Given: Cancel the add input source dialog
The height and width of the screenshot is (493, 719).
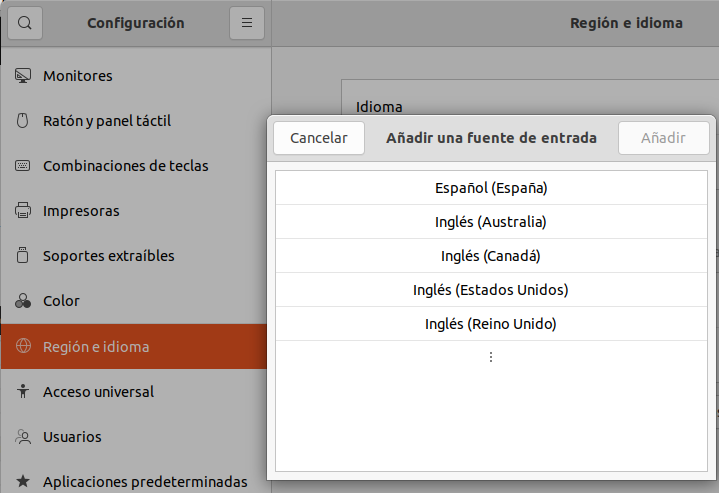Looking at the screenshot, I should [319, 138].
